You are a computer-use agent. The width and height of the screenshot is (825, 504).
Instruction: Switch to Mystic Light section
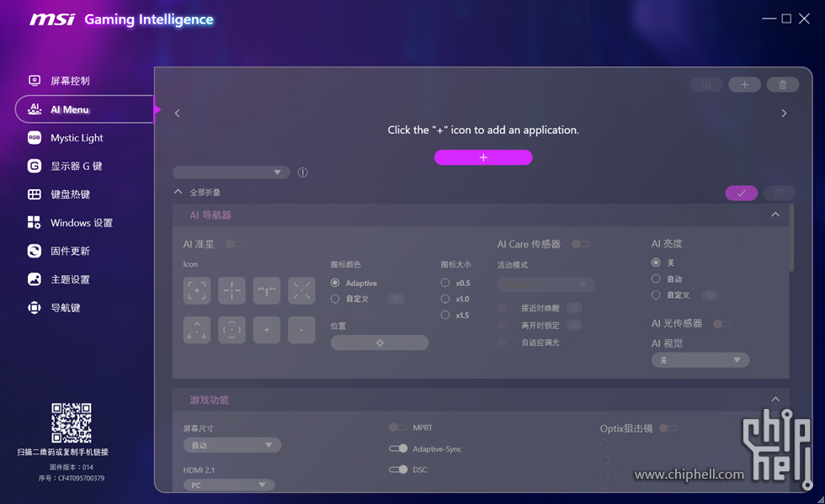pyautogui.click(x=76, y=138)
